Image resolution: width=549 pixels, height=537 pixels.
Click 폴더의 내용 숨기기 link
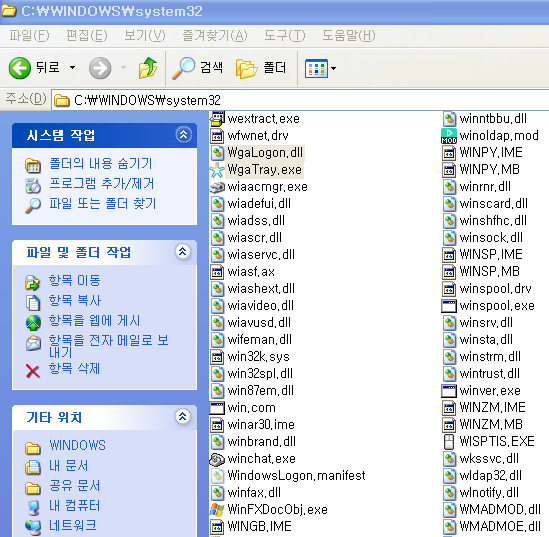click(101, 163)
